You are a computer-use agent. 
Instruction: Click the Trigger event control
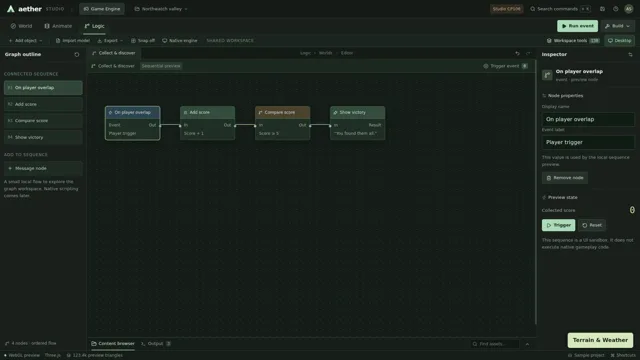[505, 66]
